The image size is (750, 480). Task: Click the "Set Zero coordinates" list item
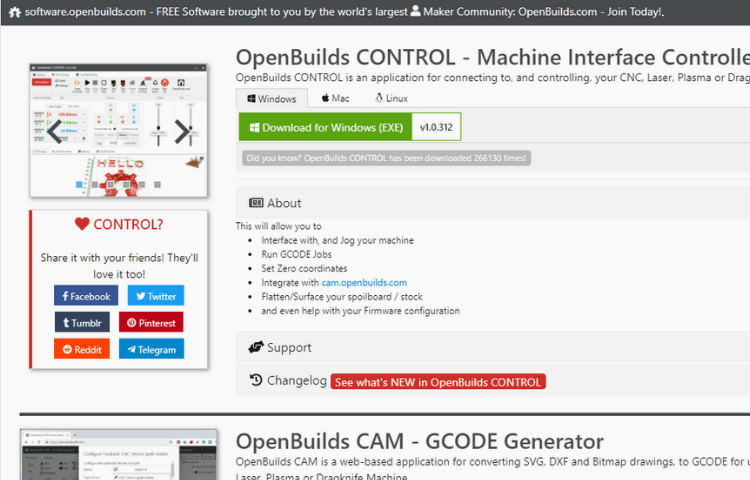point(304,268)
